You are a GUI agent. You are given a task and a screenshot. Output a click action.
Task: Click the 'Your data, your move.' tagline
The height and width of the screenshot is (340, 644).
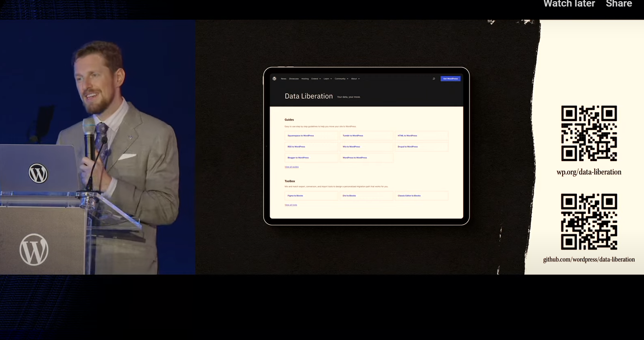[348, 97]
